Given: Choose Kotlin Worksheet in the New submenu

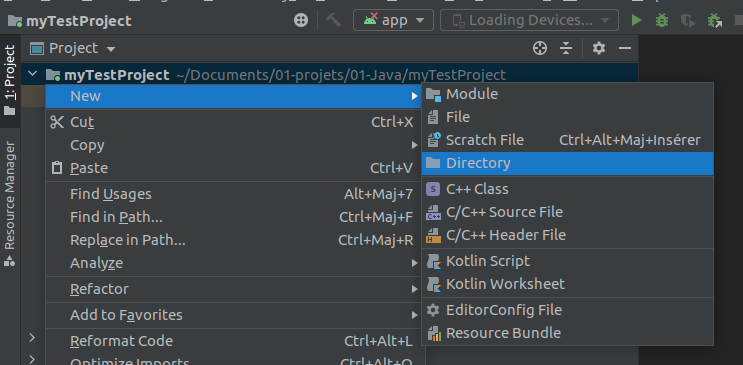Looking at the screenshot, I should (567, 284).
